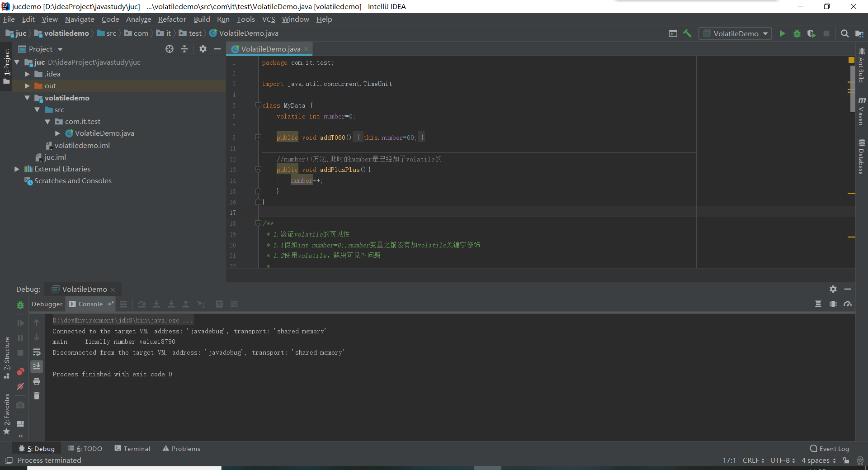Open the Refactor menu
The height and width of the screenshot is (470, 868).
pyautogui.click(x=172, y=19)
